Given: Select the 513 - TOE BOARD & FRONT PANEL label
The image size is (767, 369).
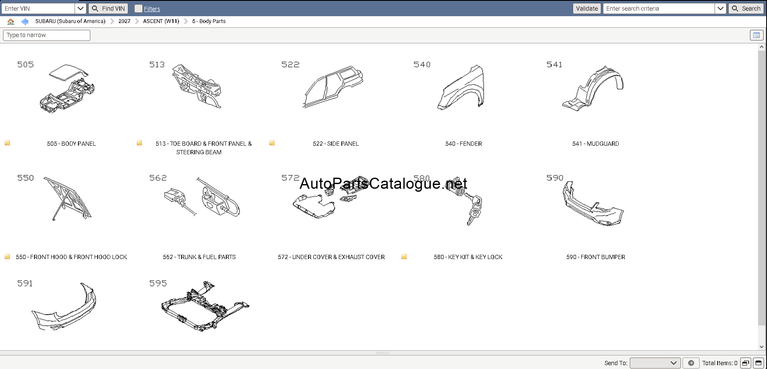Looking at the screenshot, I should point(203,148).
